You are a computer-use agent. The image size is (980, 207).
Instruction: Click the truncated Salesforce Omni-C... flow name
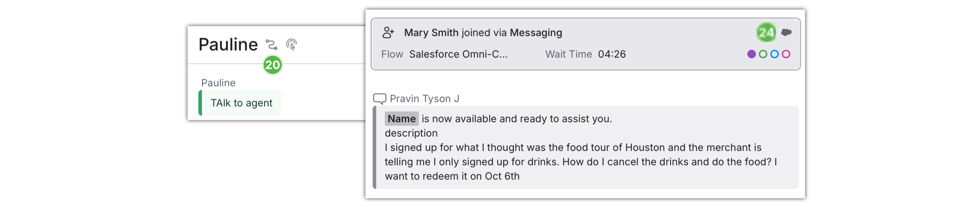458,54
